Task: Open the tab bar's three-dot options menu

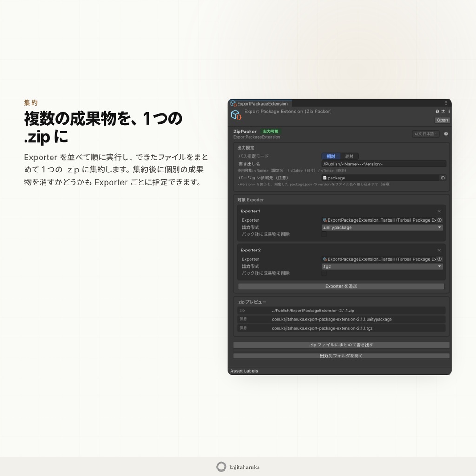Action: click(446, 103)
